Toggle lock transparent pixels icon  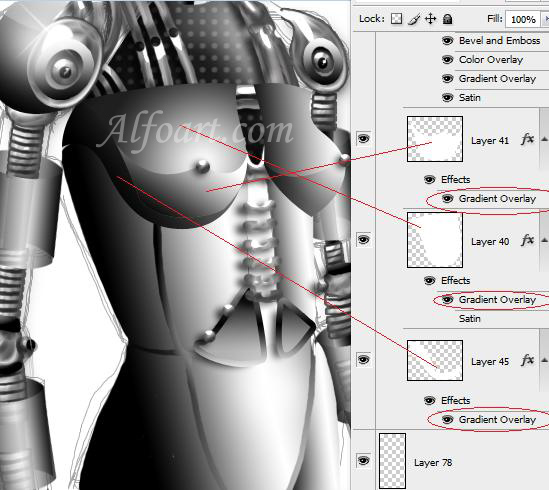click(396, 19)
